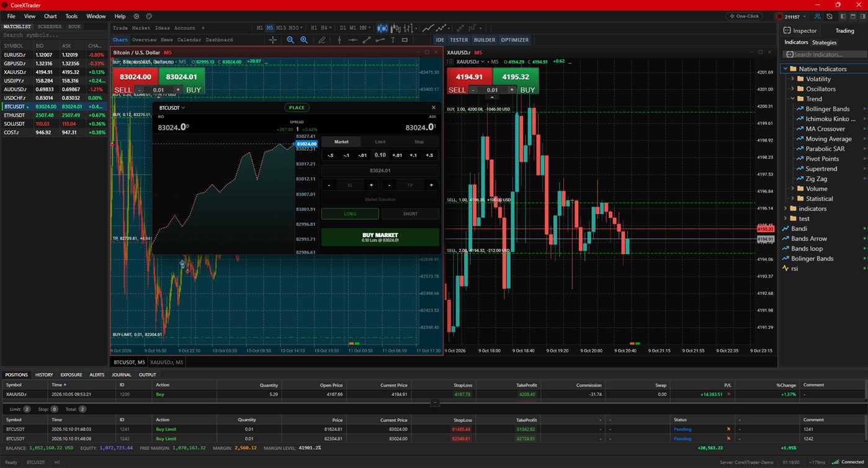Screen dimensions: 868x468
Task: Switch chart to line style
Action: (428, 28)
